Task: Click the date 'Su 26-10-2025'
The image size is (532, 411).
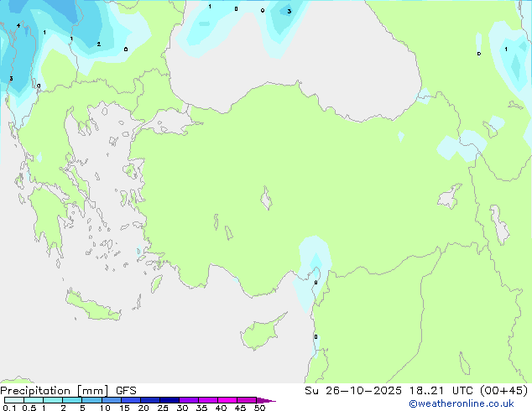Action: pos(353,391)
